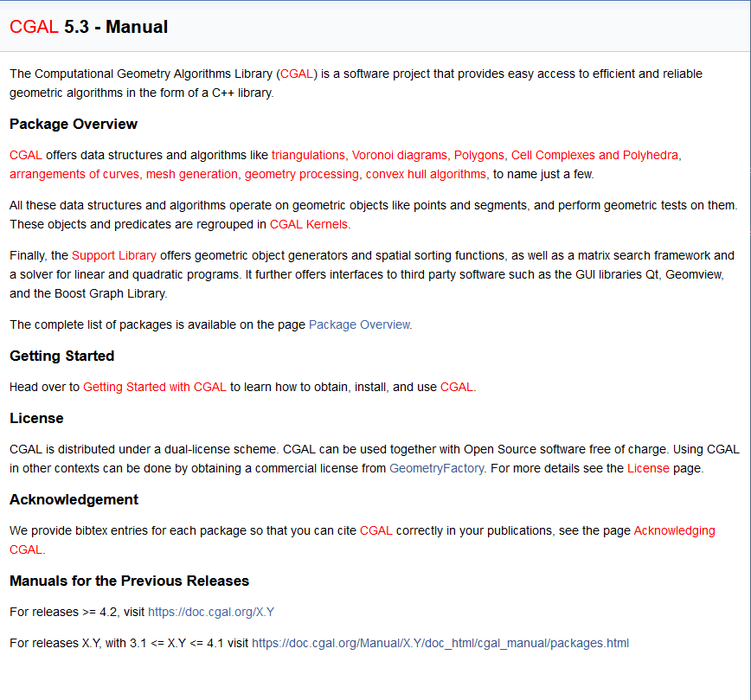Open the CGAL Kernels link
Screen dimensions: 751x700
(308, 224)
